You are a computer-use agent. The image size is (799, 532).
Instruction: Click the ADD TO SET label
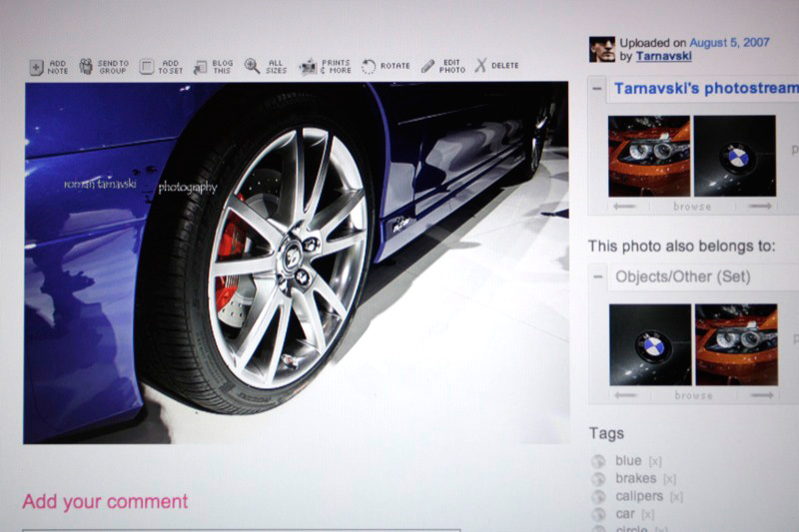[170, 67]
